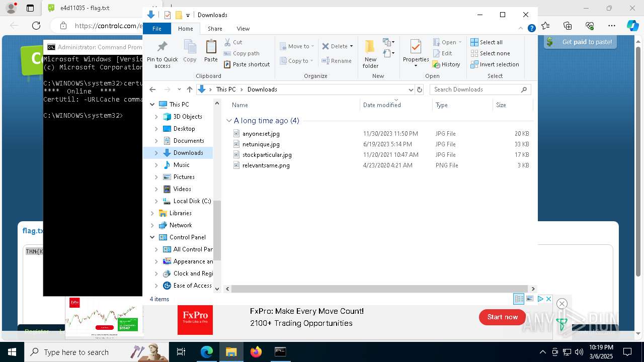Image resolution: width=644 pixels, height=362 pixels.
Task: Minimize the ribbon chevron
Action: pyautogui.click(x=521, y=29)
